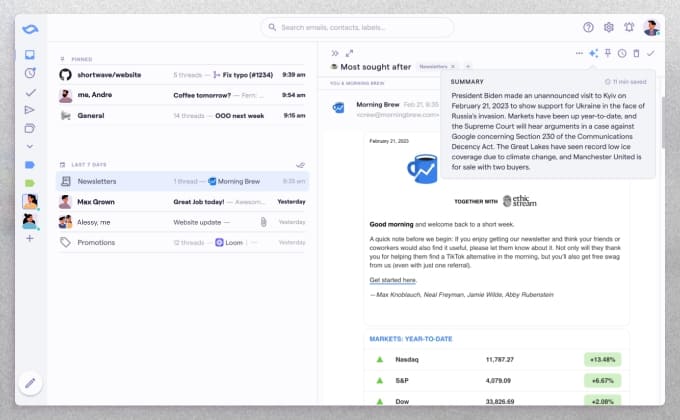Collapse the thread pane with double chevron
This screenshot has height=420, width=680.
point(335,53)
